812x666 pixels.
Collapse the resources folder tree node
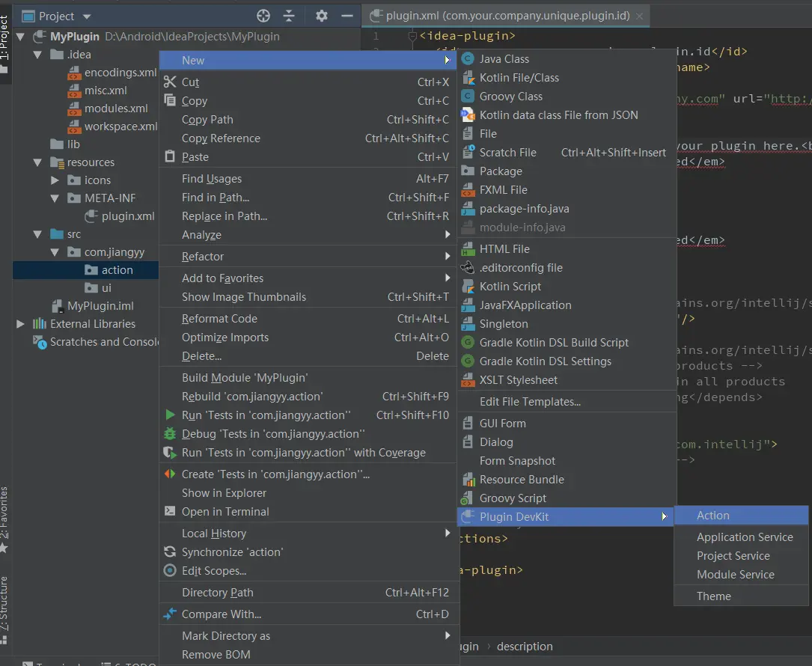pos(37,162)
